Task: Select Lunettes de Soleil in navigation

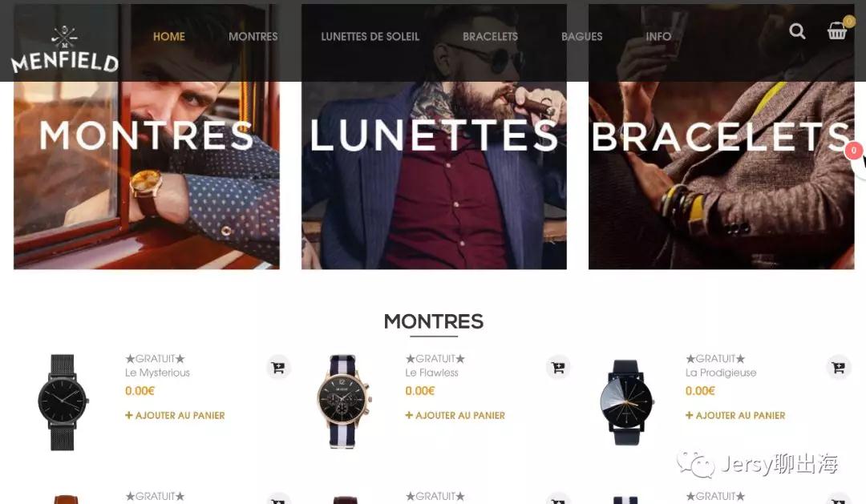Action: point(370,36)
